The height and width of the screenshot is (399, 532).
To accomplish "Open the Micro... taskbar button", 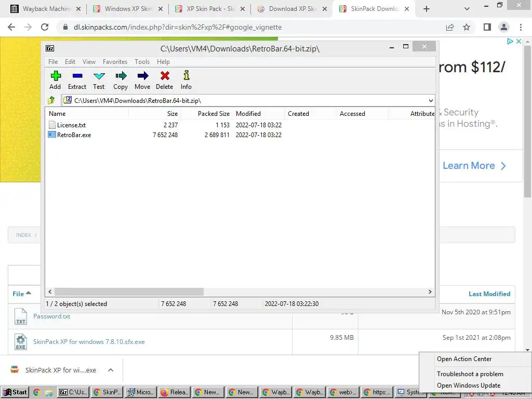I will tap(141, 393).
